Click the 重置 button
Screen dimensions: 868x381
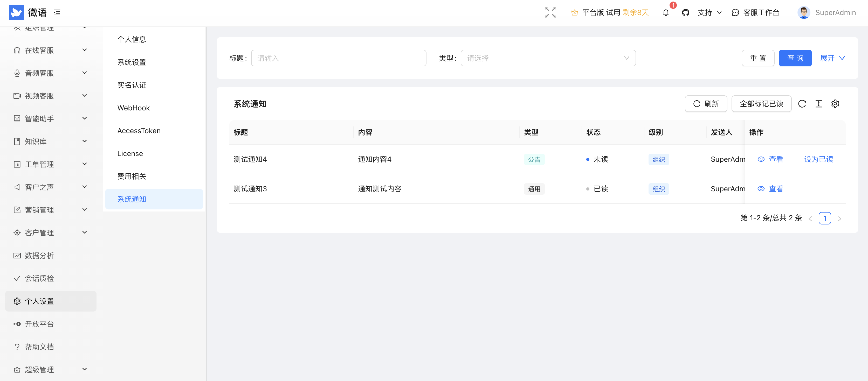pyautogui.click(x=758, y=58)
